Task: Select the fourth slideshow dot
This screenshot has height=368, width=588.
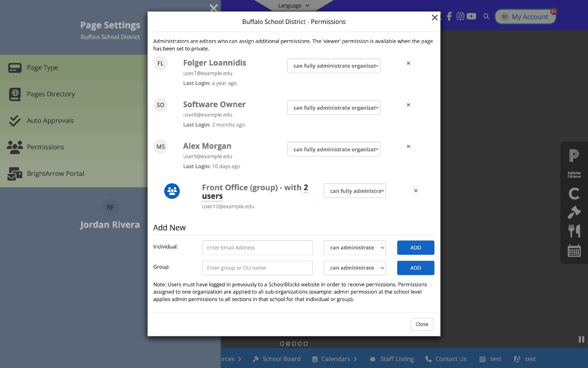Action: click(300, 344)
